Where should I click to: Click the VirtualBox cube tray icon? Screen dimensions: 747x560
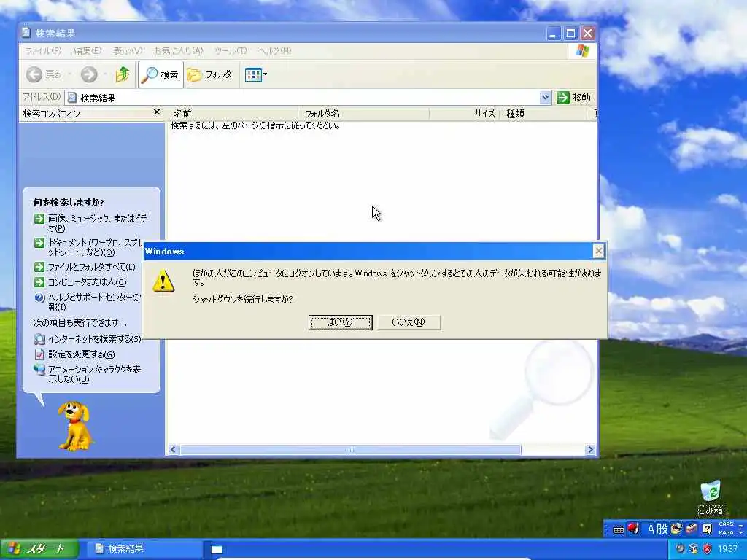tap(694, 549)
